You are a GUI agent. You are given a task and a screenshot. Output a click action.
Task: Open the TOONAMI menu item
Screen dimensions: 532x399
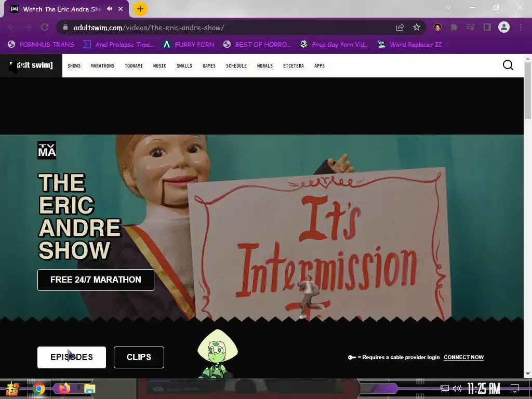tap(134, 66)
